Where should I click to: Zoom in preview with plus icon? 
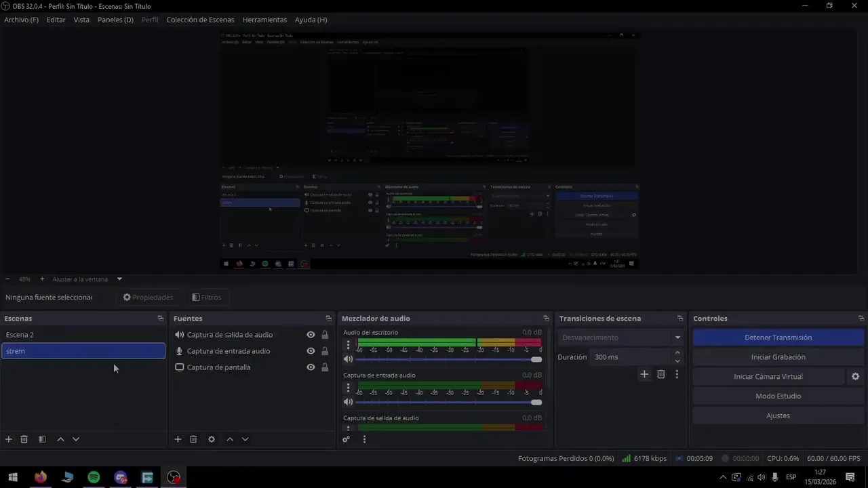click(x=42, y=279)
